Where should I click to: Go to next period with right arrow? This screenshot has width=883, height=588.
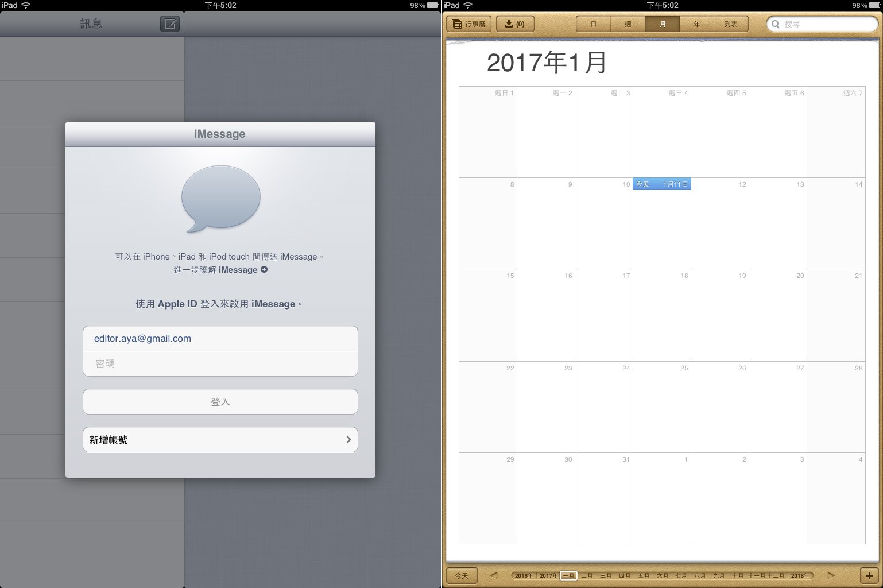click(831, 575)
